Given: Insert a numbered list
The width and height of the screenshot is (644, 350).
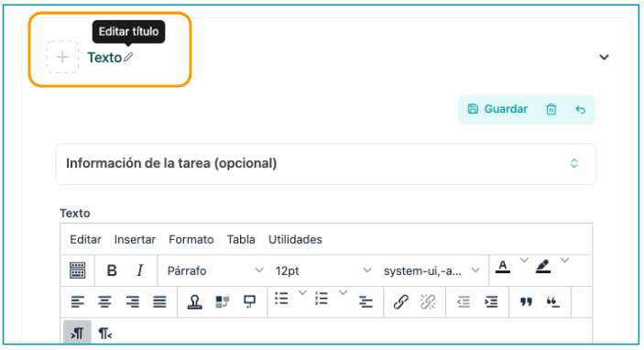Looking at the screenshot, I should point(322,299).
